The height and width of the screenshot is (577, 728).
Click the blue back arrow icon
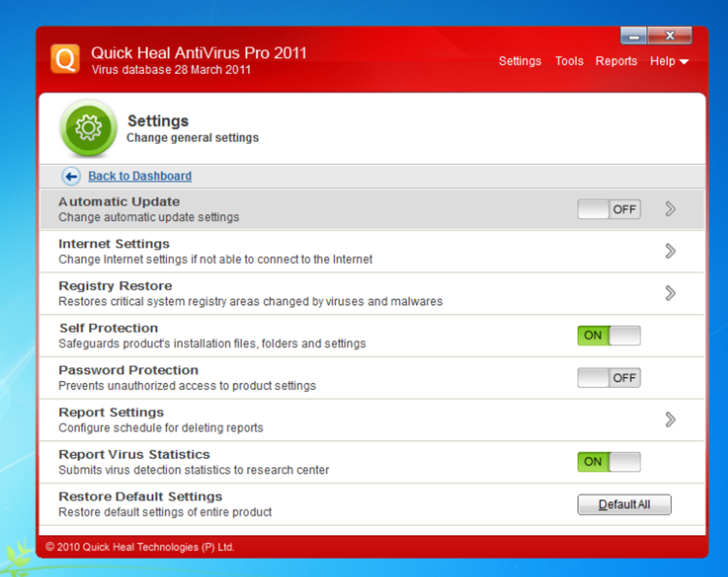point(71,176)
